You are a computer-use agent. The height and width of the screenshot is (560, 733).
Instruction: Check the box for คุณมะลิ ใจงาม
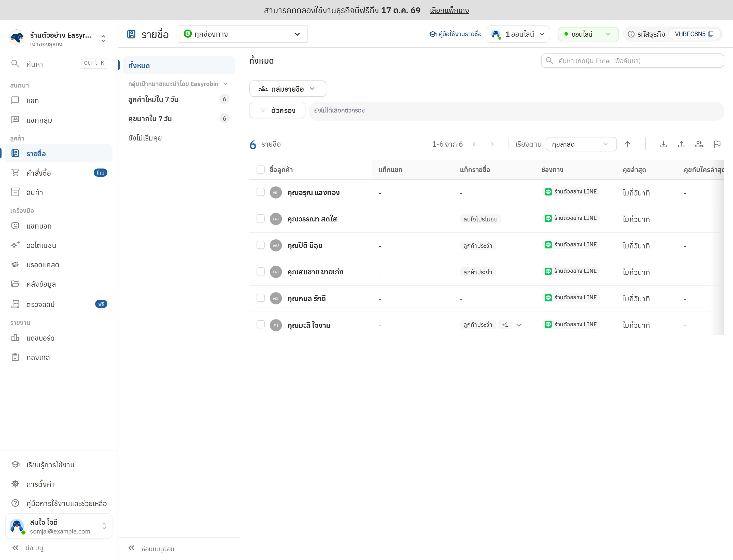tap(260, 324)
